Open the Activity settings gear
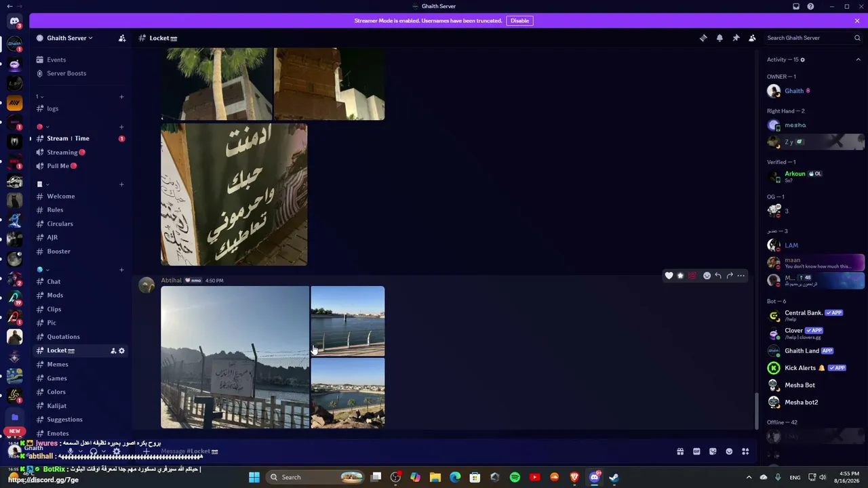The image size is (868, 488). 803,60
